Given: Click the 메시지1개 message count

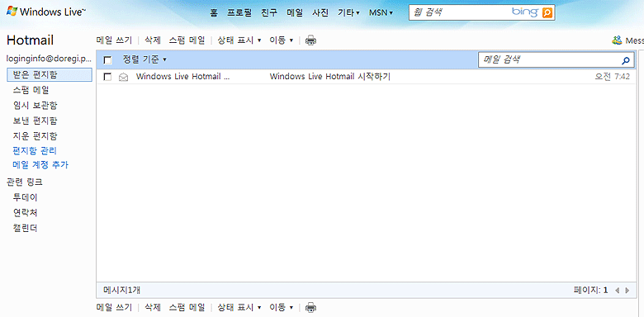Looking at the screenshot, I should click(122, 291).
